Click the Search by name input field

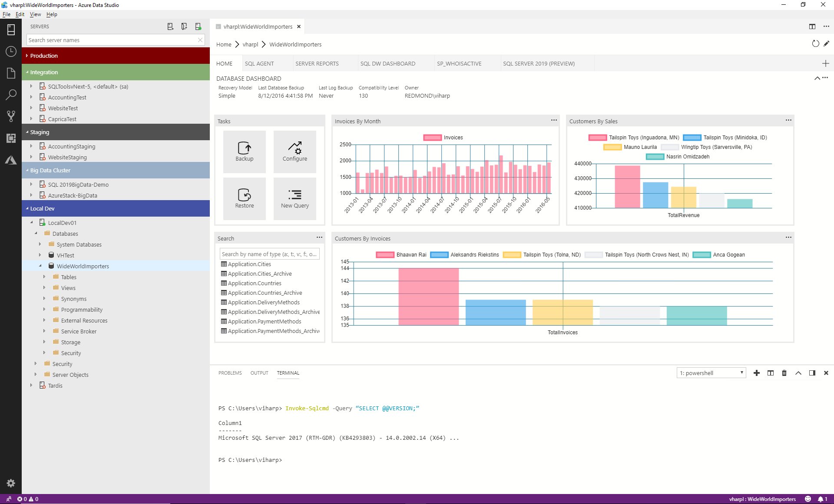270,254
